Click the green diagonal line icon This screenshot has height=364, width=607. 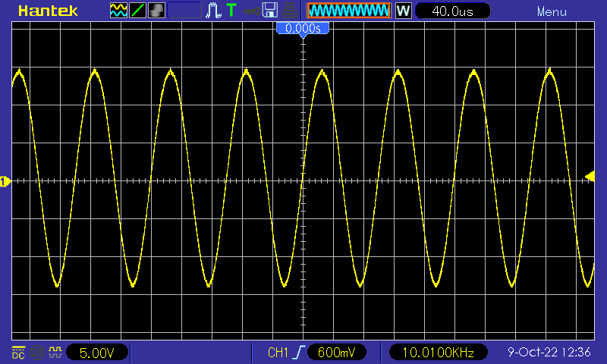[137, 11]
